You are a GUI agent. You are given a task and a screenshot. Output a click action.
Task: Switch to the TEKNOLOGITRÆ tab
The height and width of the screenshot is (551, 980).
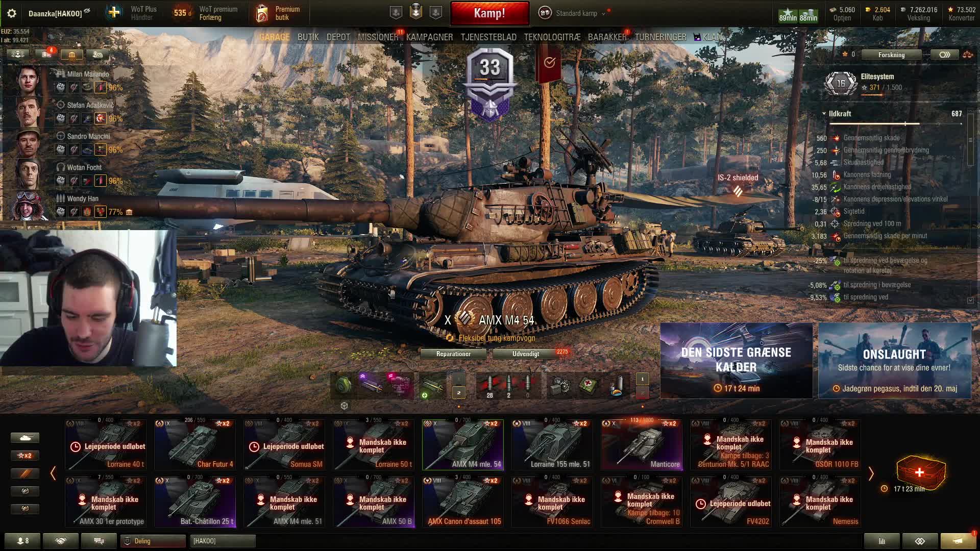pyautogui.click(x=552, y=37)
